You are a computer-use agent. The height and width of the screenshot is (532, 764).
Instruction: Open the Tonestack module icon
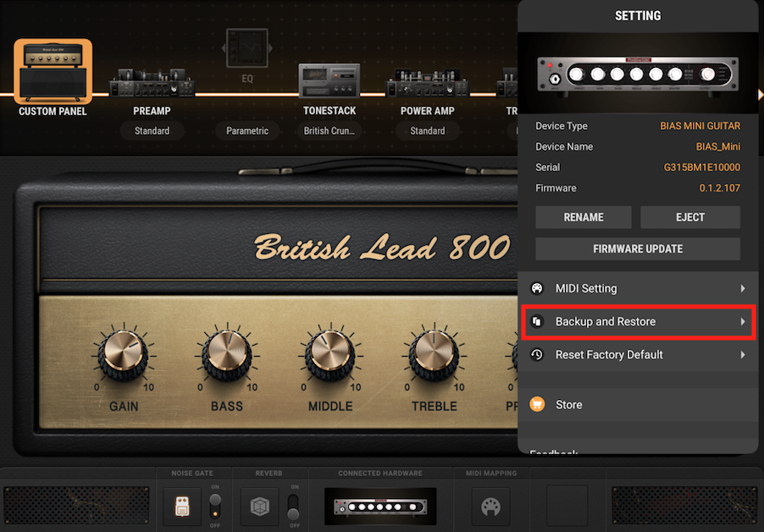(x=329, y=82)
